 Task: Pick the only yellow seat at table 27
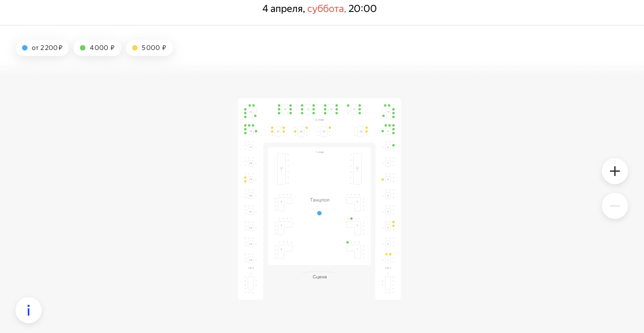pos(330,128)
